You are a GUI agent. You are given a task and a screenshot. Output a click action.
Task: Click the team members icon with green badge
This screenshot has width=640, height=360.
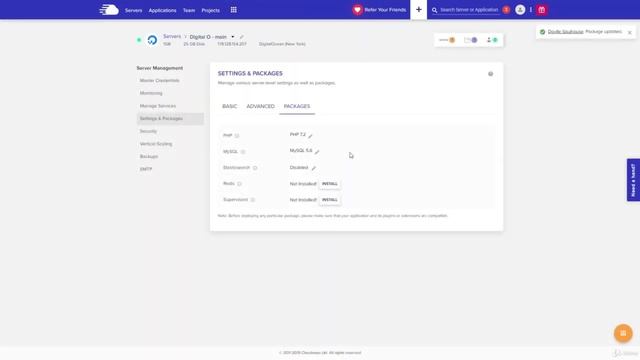click(492, 40)
